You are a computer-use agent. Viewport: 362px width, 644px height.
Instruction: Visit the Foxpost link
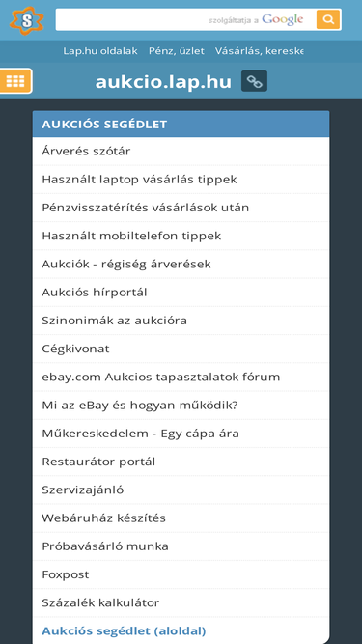(x=66, y=574)
